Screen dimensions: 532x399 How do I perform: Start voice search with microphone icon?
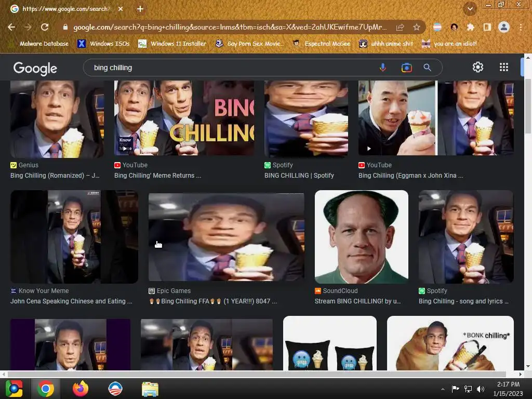[x=383, y=68]
